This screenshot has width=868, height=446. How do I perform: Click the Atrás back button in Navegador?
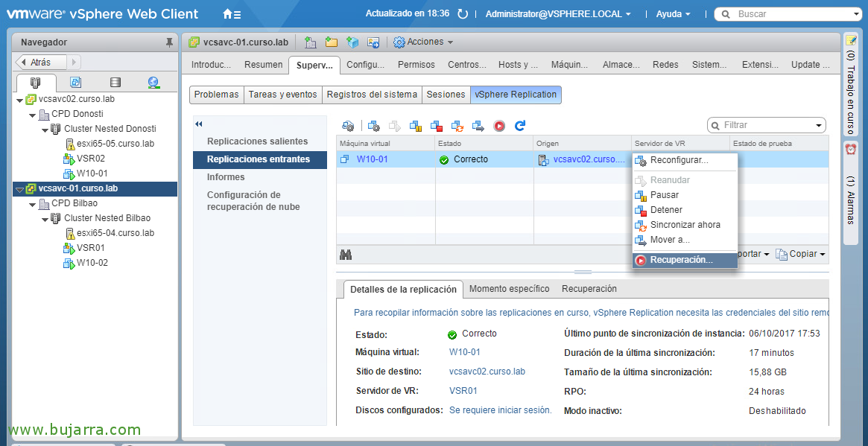click(41, 62)
